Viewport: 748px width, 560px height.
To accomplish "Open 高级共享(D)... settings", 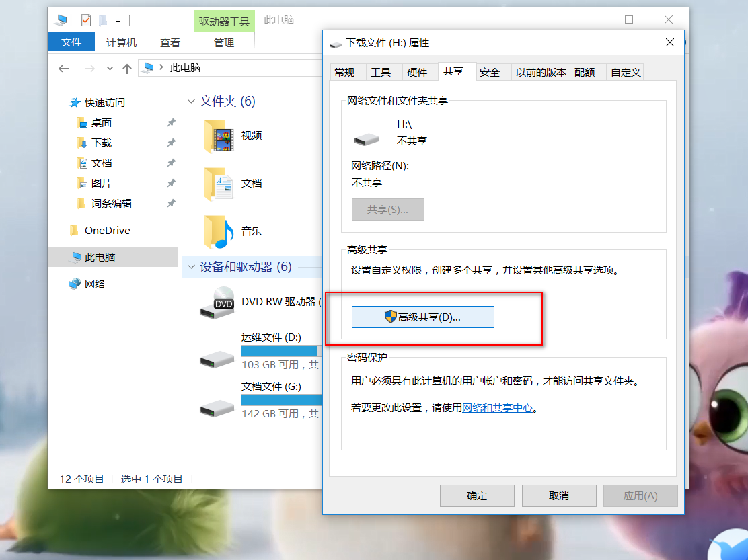I will [422, 317].
